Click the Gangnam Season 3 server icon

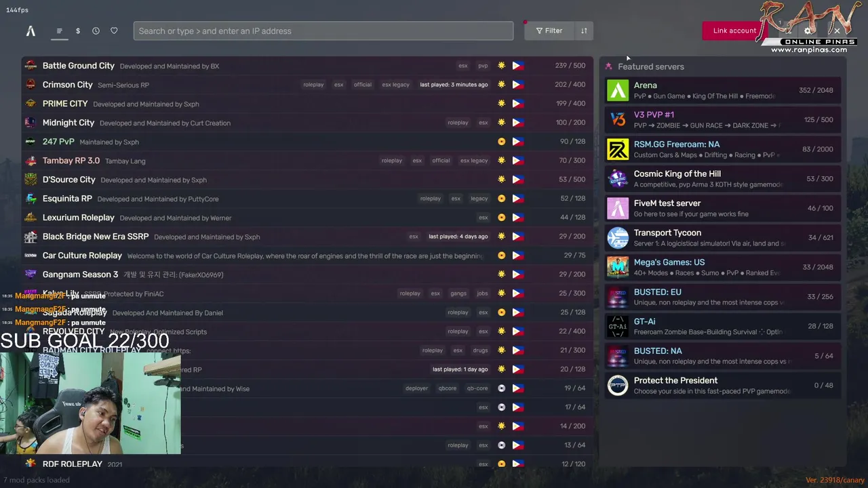click(31, 274)
